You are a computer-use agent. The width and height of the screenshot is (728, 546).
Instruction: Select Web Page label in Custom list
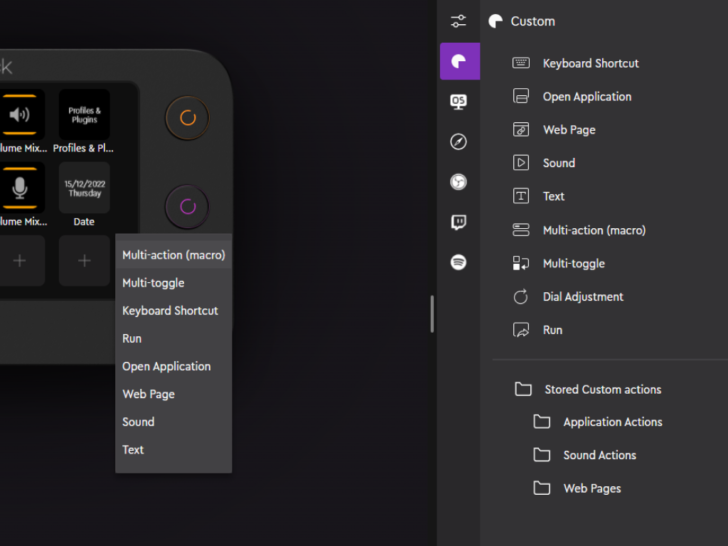pos(569,130)
